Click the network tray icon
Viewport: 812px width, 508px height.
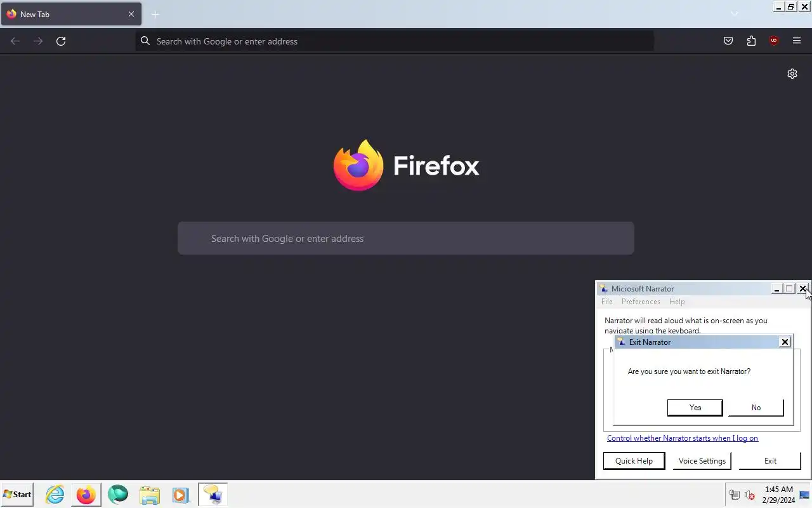734,495
